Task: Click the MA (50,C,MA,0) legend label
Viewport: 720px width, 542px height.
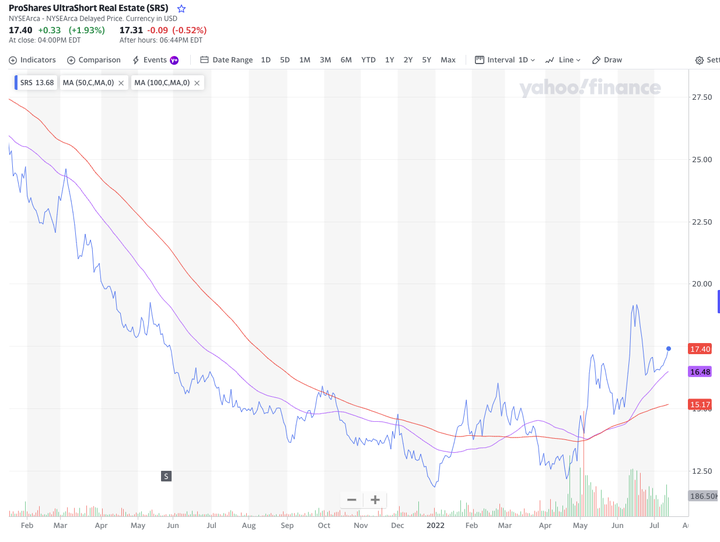Action: tap(88, 83)
